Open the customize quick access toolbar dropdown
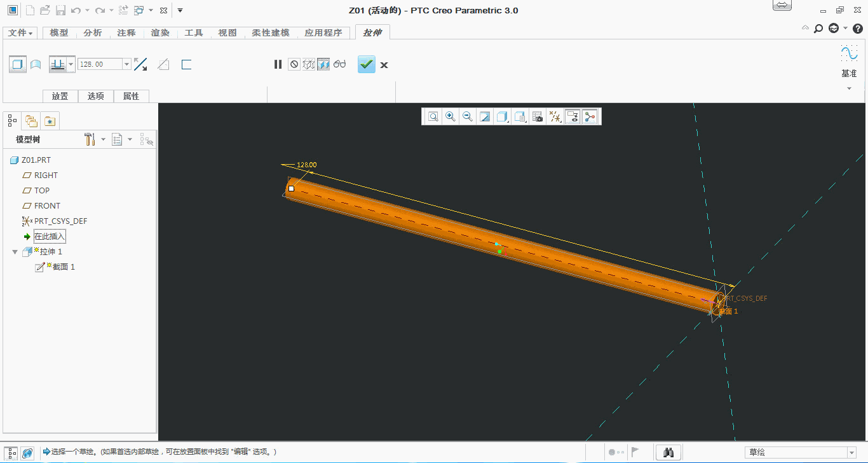 tap(180, 10)
